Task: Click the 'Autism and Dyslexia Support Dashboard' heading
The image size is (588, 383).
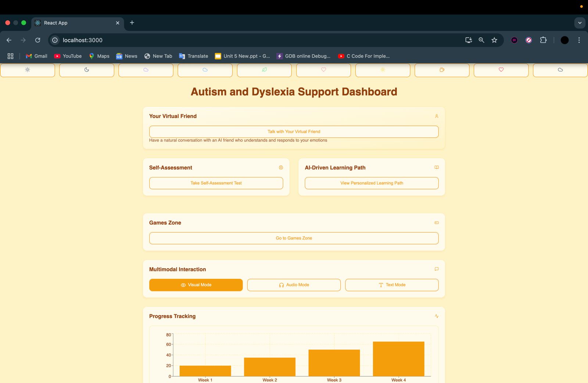Action: (x=294, y=92)
